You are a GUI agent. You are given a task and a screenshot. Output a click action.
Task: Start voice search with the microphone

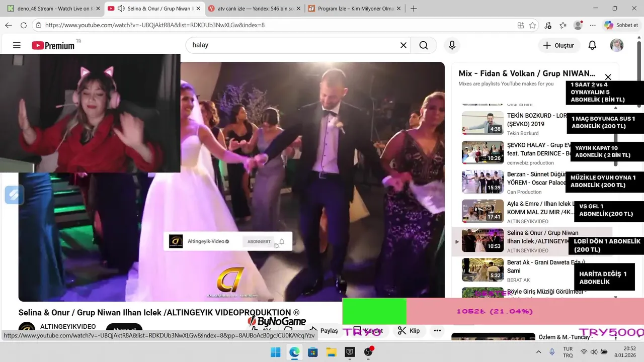pos(452,45)
